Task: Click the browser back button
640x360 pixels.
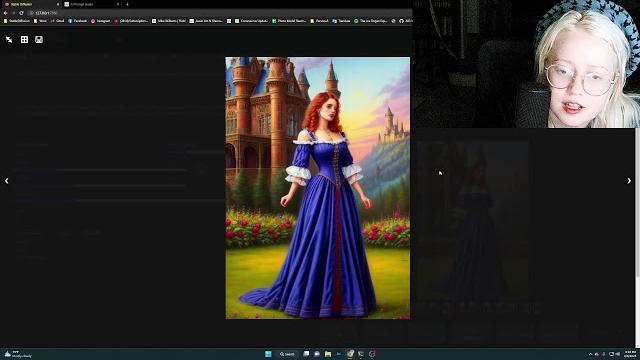Action: 5,13
